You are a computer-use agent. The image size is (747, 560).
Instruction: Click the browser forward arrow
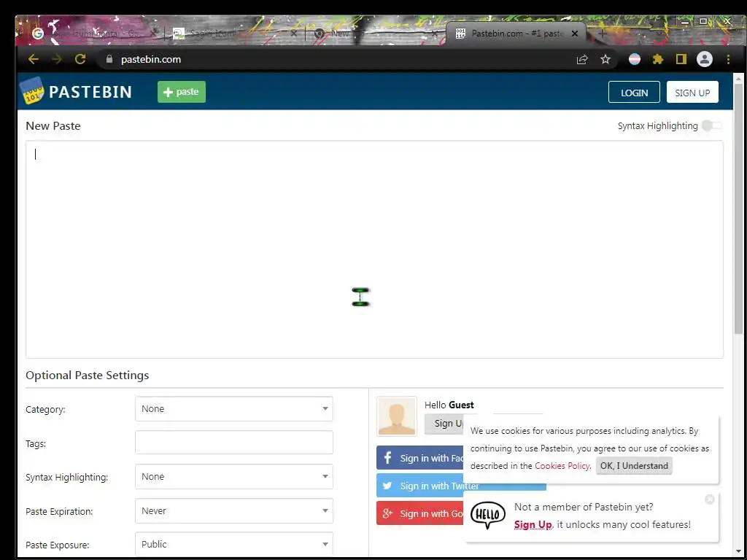pos(57,59)
